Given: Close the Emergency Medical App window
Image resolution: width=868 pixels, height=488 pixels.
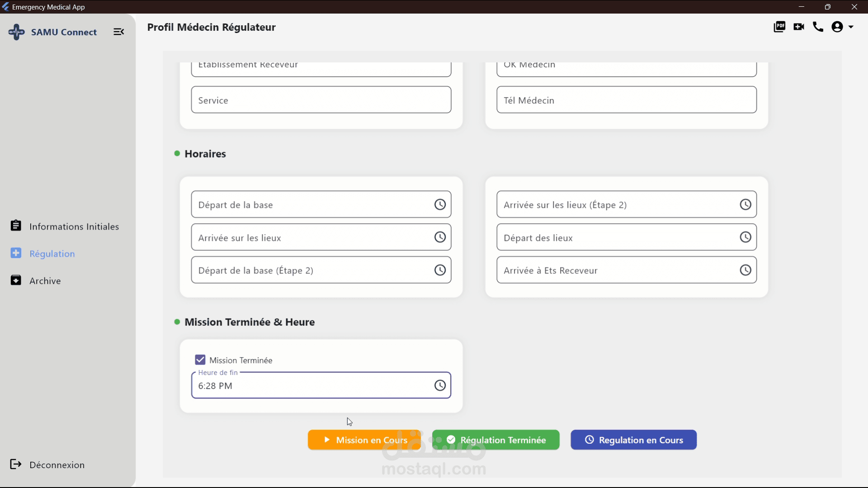Looking at the screenshot, I should tap(854, 7).
